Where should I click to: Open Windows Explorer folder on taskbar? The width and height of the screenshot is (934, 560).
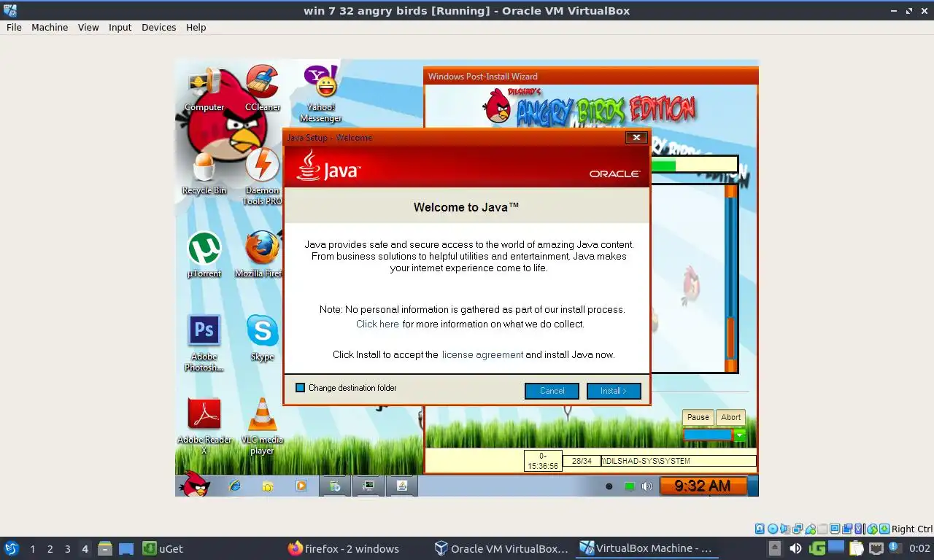pyautogui.click(x=268, y=486)
